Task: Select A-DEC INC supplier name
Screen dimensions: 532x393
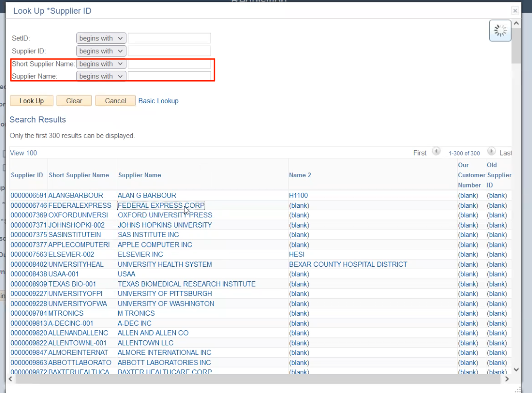Action: point(134,323)
